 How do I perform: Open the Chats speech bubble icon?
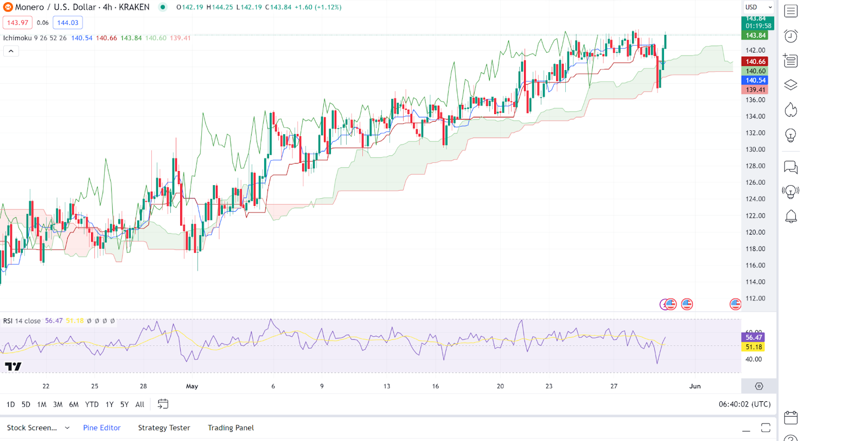pyautogui.click(x=791, y=167)
